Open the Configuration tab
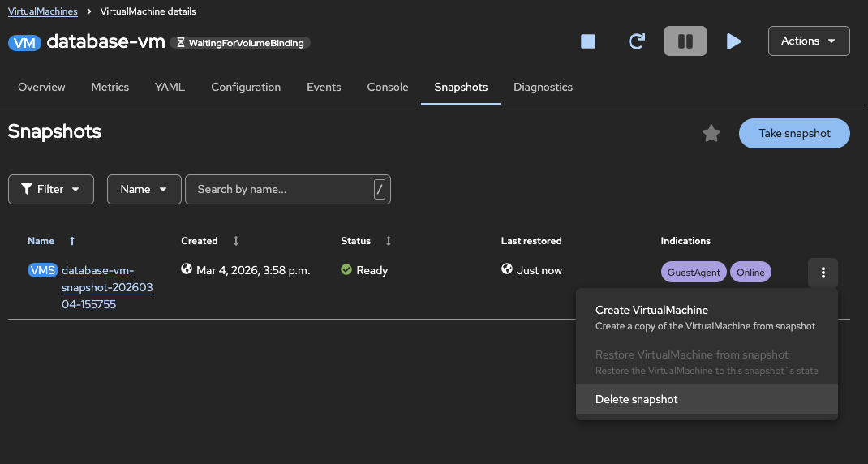The width and height of the screenshot is (868, 464). (246, 87)
